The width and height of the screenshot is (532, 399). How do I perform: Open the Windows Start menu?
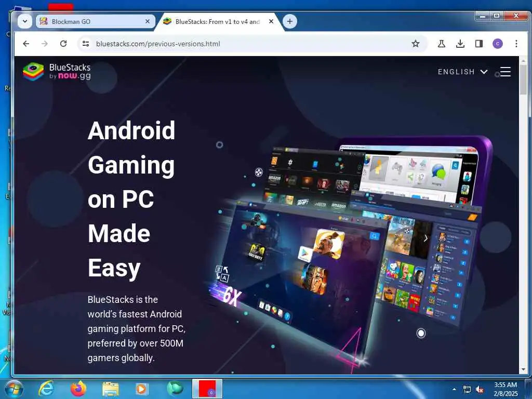14,389
